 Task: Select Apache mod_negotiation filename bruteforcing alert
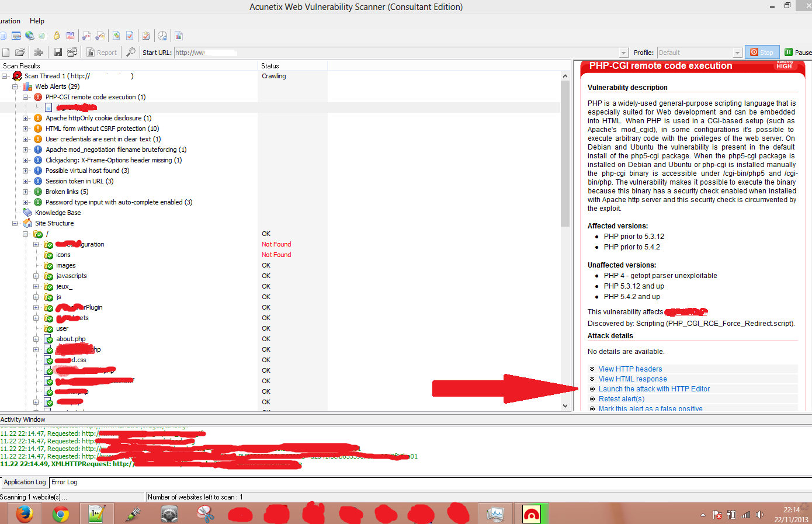pyautogui.click(x=116, y=150)
